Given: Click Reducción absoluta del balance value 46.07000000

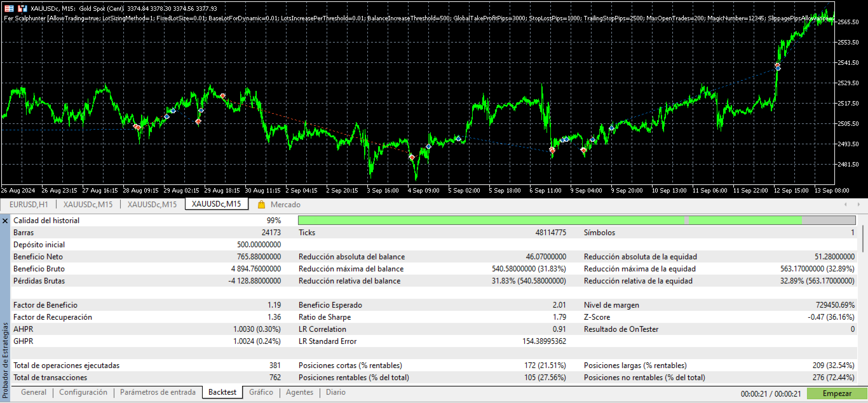Looking at the screenshot, I should pos(546,257).
